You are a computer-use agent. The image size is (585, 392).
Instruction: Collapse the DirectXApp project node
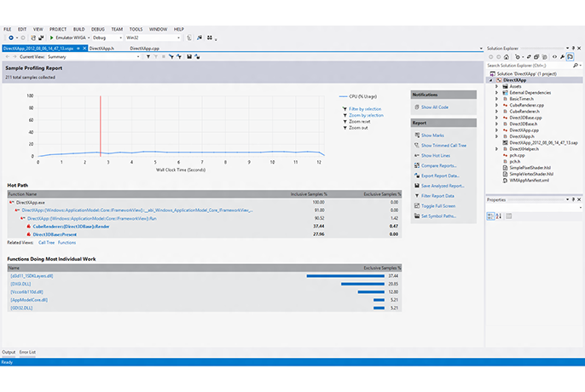(491, 80)
